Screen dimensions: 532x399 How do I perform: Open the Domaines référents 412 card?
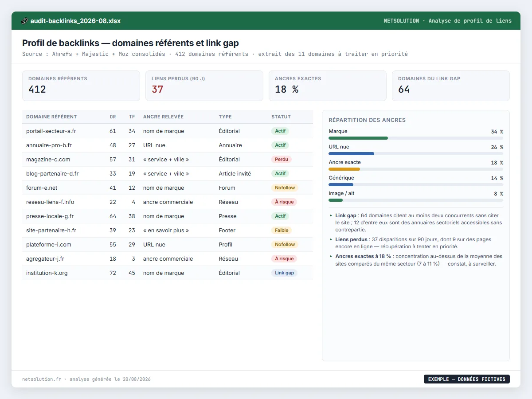(x=81, y=86)
